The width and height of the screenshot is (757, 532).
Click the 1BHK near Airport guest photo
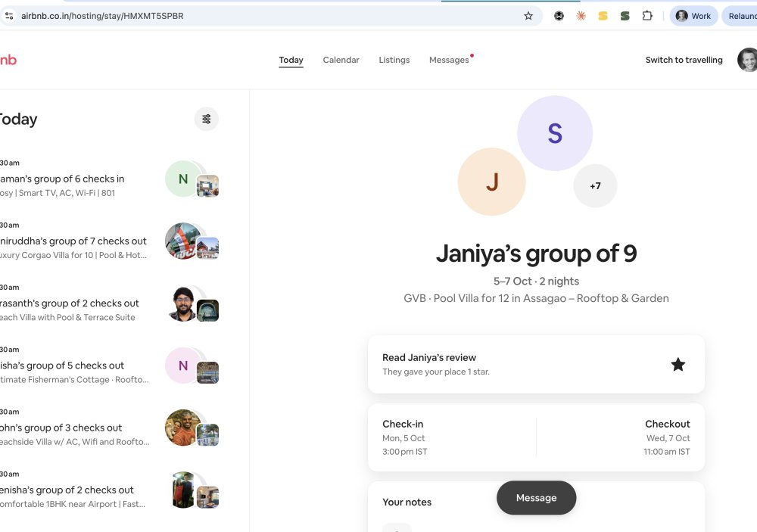pos(183,490)
